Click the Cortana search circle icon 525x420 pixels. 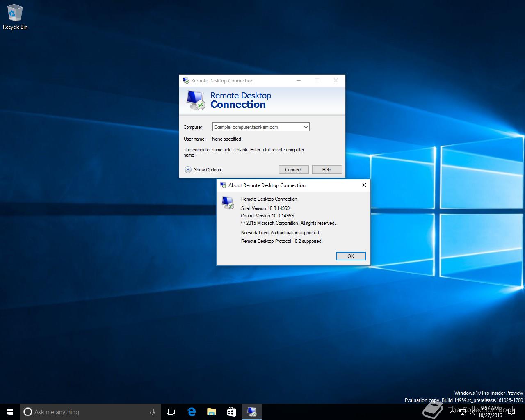tap(27, 412)
